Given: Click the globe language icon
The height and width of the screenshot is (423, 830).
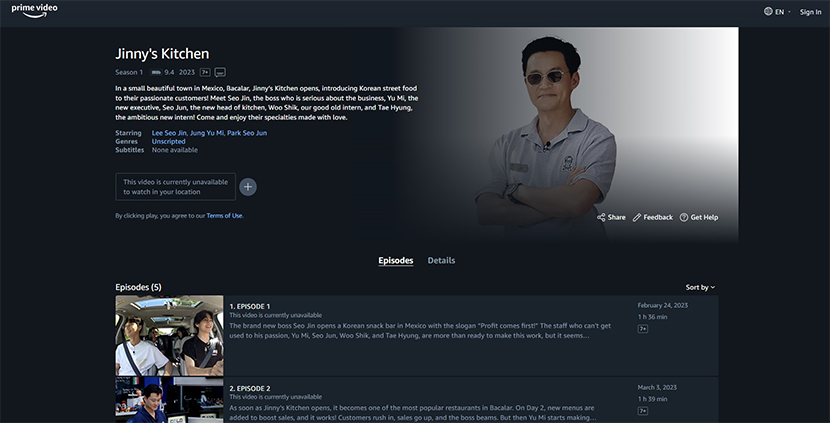Looking at the screenshot, I should pyautogui.click(x=768, y=12).
